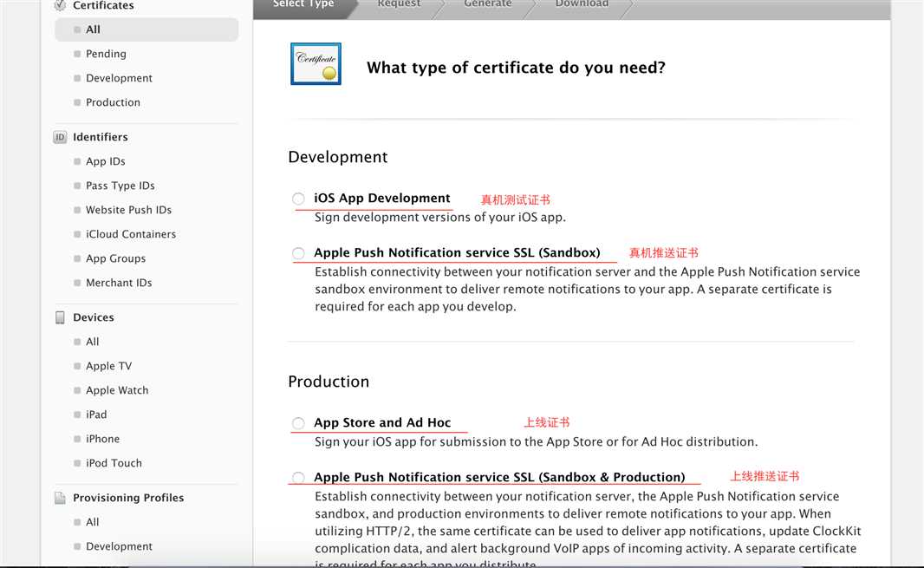The width and height of the screenshot is (924, 568).
Task: Go to the Request wizard step
Action: [x=399, y=4]
